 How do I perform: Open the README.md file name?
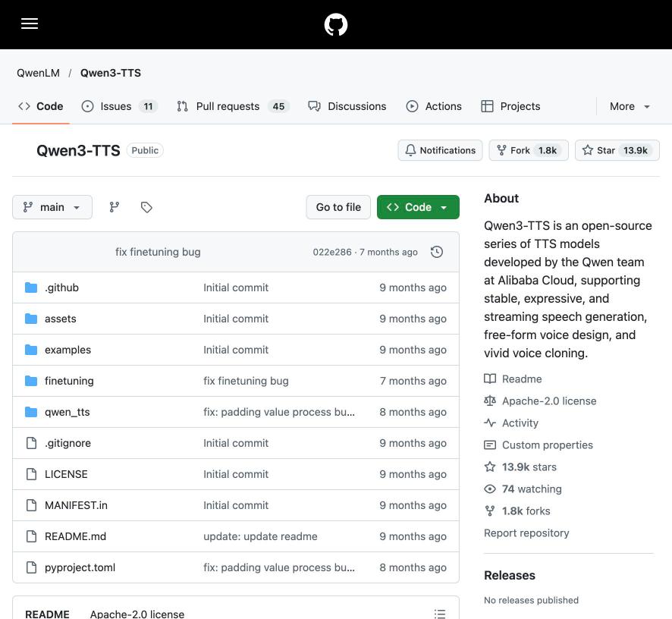75,536
